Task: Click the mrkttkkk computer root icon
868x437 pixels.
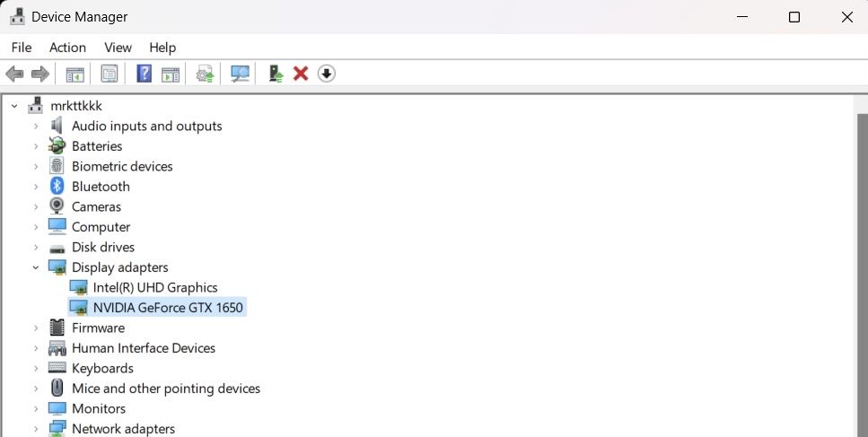Action: pos(35,105)
